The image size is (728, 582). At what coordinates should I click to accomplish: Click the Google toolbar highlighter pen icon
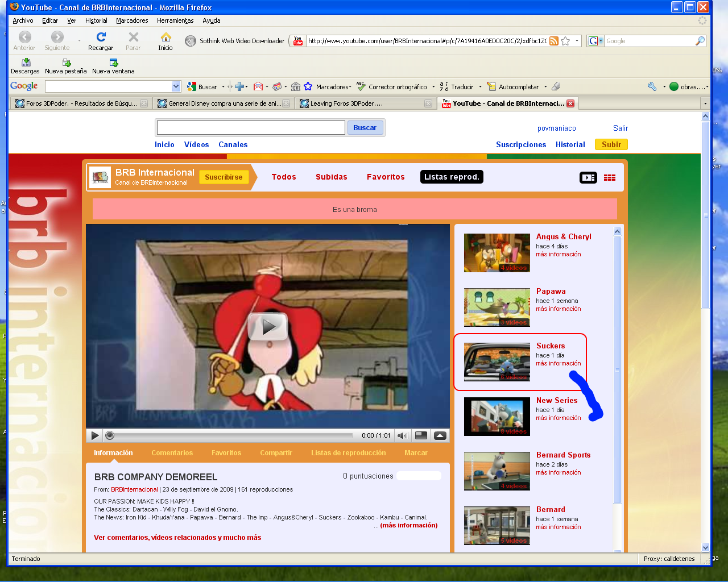(x=556, y=86)
